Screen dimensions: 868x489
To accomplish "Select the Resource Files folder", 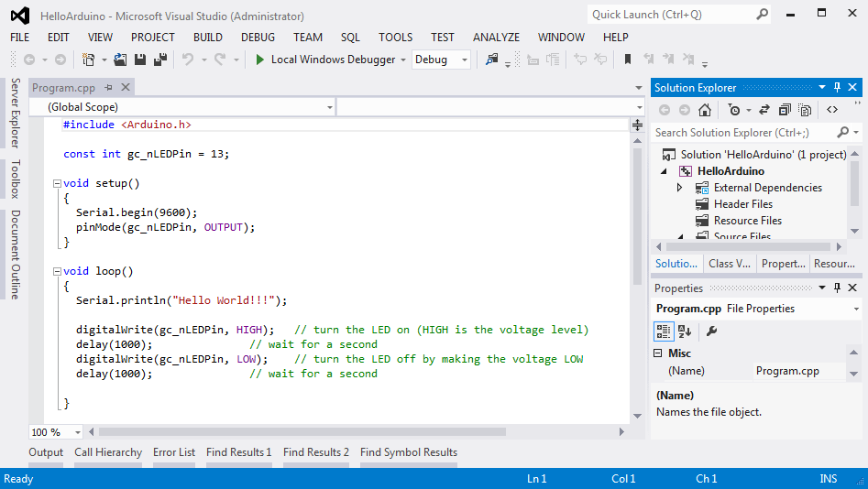I will point(747,221).
